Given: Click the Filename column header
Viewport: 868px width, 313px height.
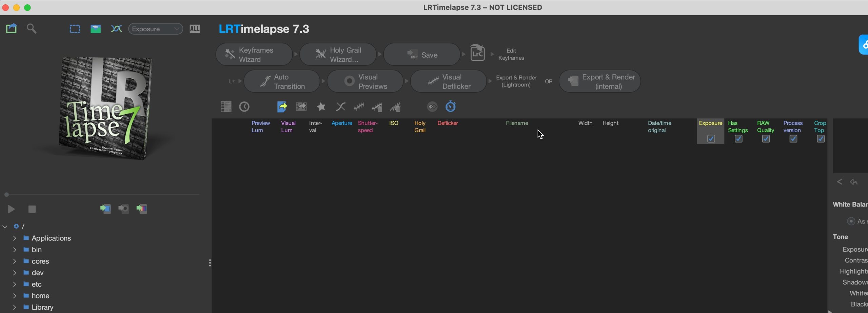Looking at the screenshot, I should (x=517, y=123).
